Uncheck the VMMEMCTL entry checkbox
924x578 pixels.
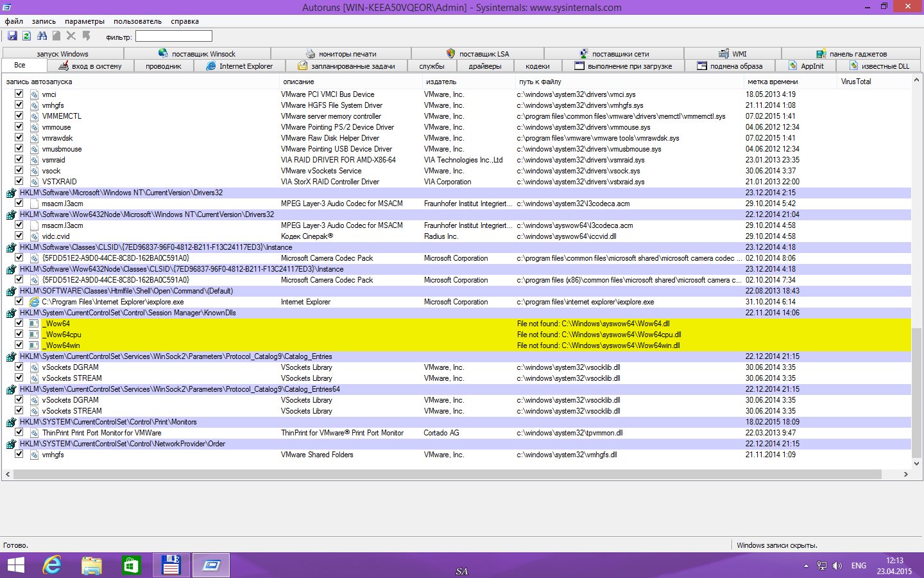[19, 116]
